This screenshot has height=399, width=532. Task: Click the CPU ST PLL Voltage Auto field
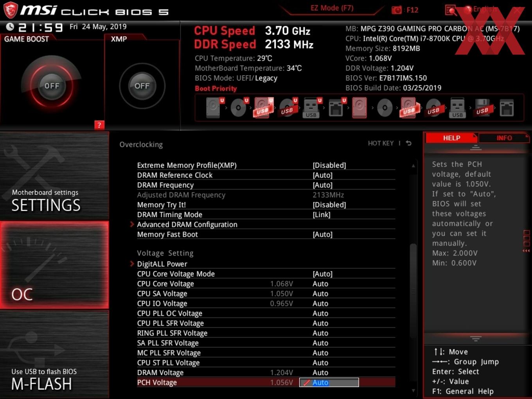pyautogui.click(x=320, y=363)
